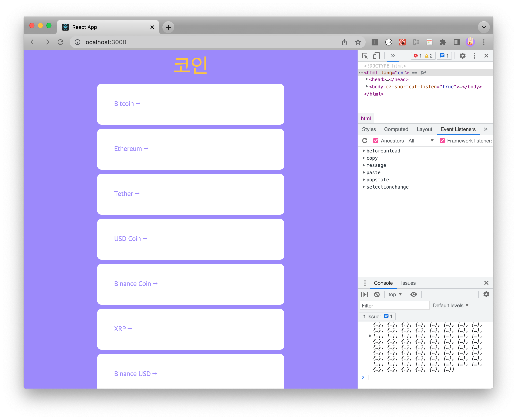The height and width of the screenshot is (420, 517).
Task: Open the React Developer Tools extension icon
Action: (x=402, y=42)
